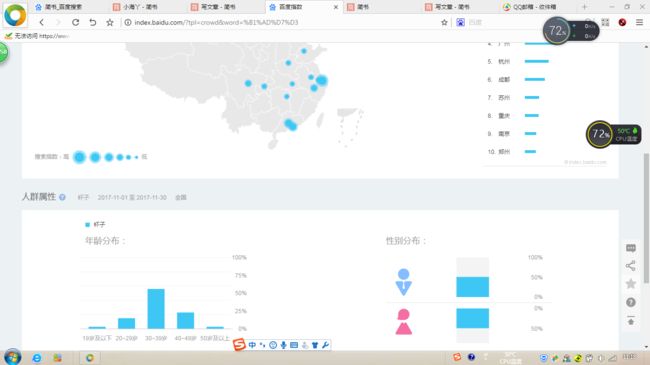The height and width of the screenshot is (365, 650).
Task: Click the largest search-index legend circle
Action: click(79, 157)
